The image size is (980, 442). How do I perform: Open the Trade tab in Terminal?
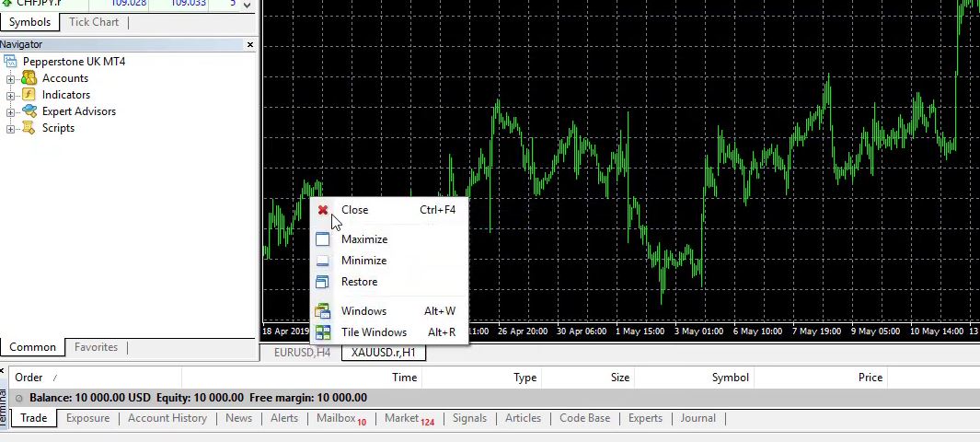coord(34,418)
